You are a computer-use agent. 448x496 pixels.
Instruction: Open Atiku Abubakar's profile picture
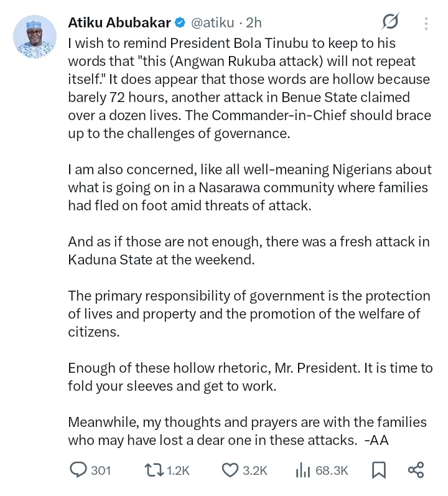pyautogui.click(x=34, y=37)
